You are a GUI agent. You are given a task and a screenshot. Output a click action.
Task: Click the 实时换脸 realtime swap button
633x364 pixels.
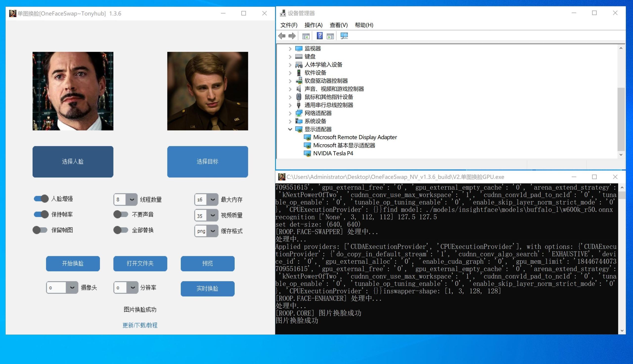pyautogui.click(x=208, y=289)
